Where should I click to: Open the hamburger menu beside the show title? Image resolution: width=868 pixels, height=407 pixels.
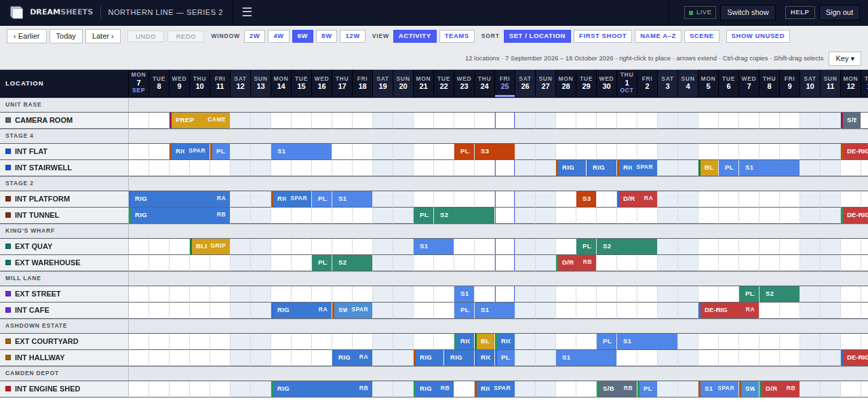tap(247, 12)
